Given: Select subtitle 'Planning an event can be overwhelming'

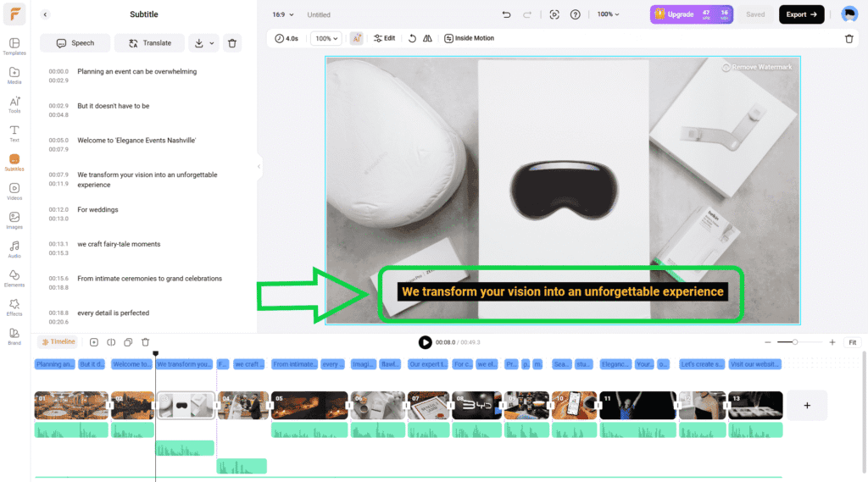Looking at the screenshot, I should 137,71.
